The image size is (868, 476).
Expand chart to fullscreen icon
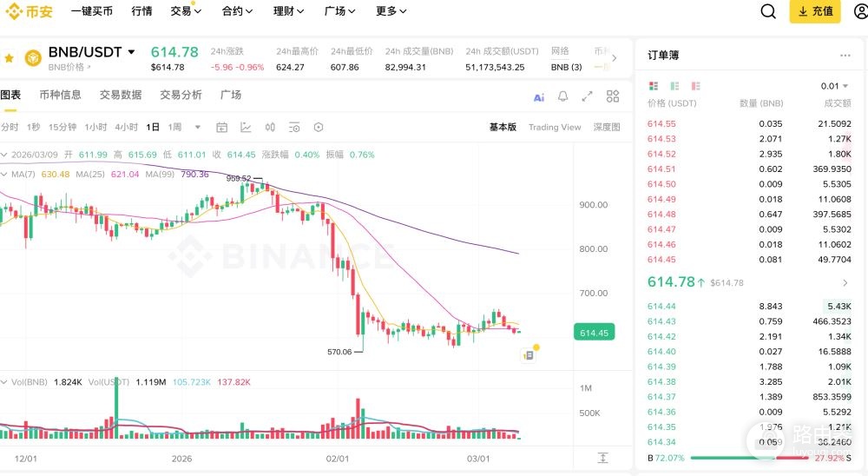click(x=588, y=96)
